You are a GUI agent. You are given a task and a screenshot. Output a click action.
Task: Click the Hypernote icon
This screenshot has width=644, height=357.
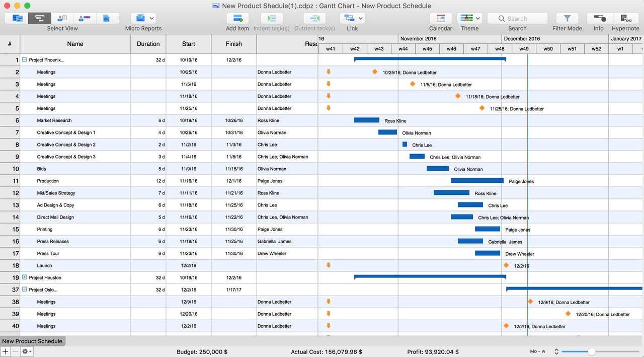click(625, 19)
